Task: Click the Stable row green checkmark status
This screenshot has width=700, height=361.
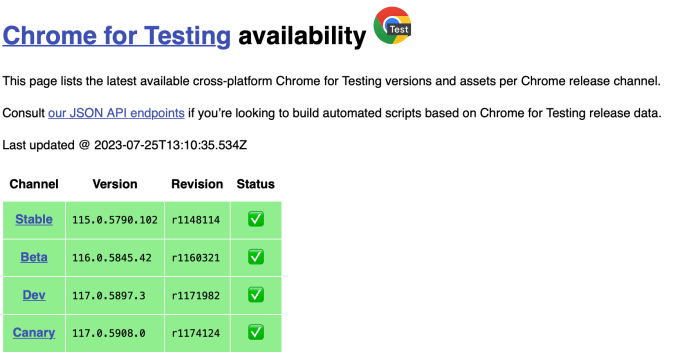Action: 256,219
